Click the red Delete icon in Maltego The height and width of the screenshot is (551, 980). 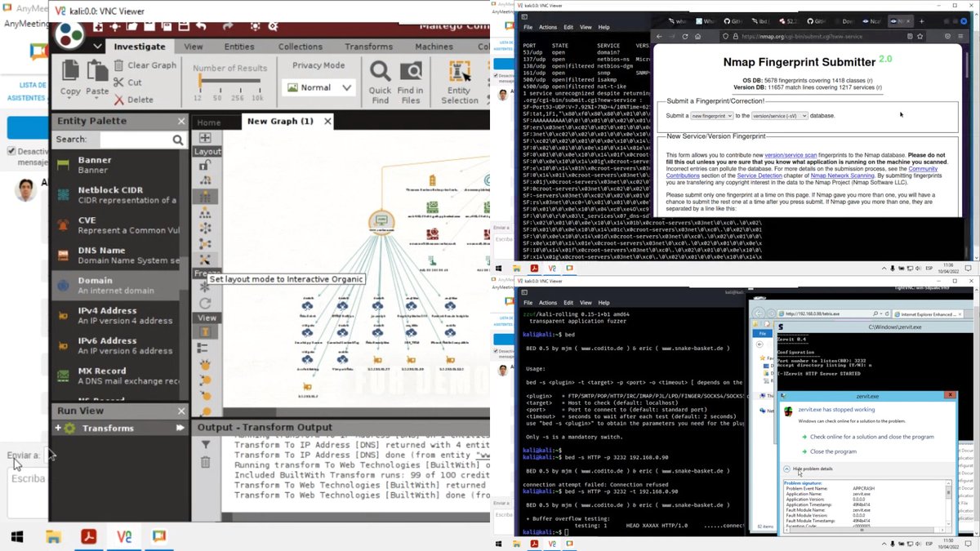coord(118,100)
